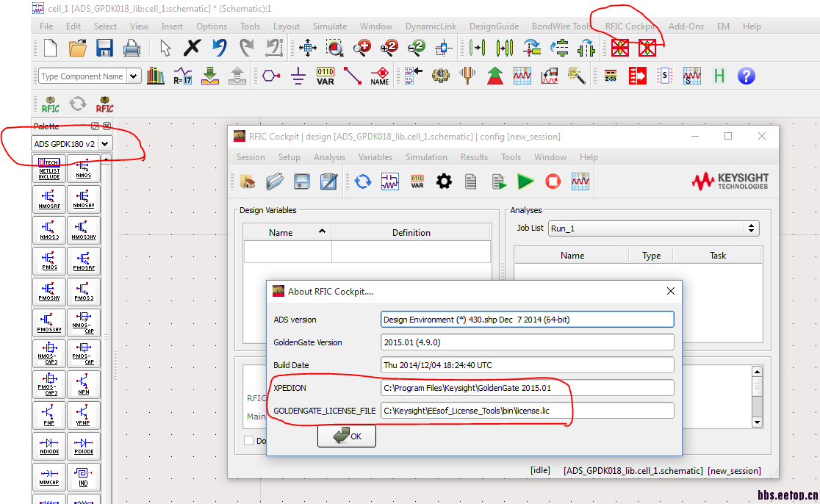Close the Palette panel with its X
Viewport: 820px width, 504px height.
click(107, 126)
